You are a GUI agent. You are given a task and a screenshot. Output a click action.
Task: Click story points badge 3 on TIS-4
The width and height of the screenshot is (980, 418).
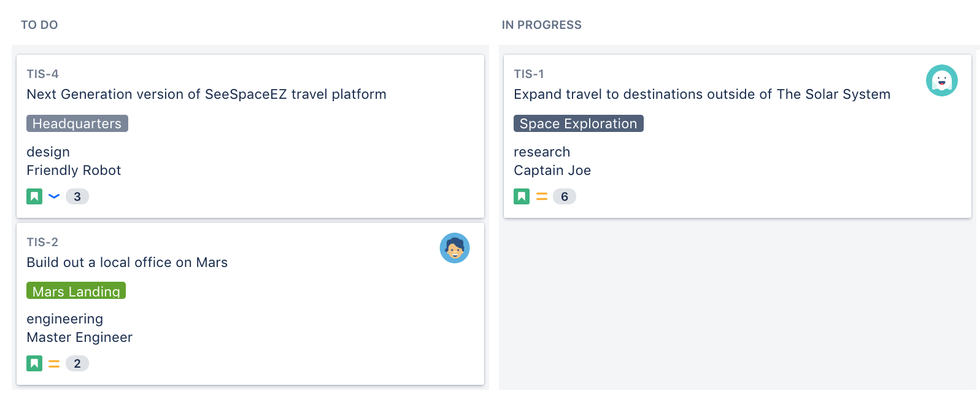[x=77, y=196]
